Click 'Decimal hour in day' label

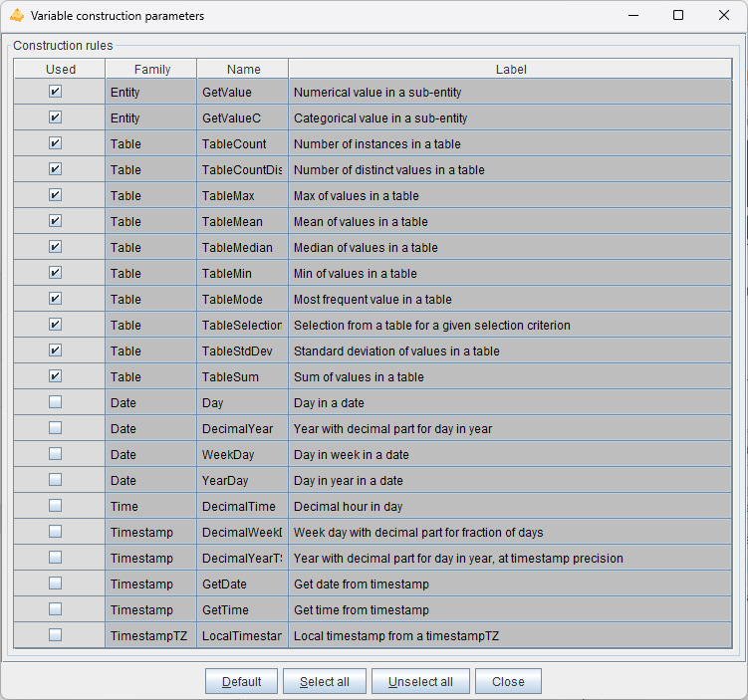[348, 507]
